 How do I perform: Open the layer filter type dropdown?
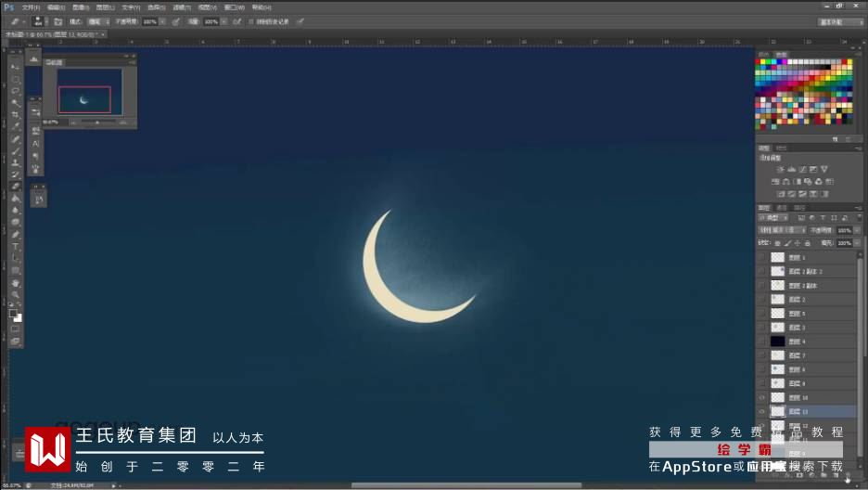click(x=774, y=218)
